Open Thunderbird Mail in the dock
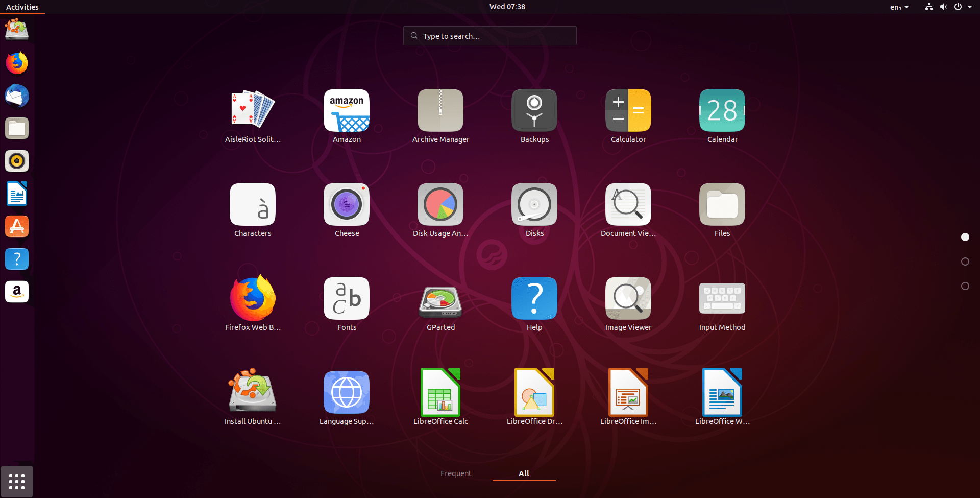The height and width of the screenshot is (498, 980). (17, 96)
